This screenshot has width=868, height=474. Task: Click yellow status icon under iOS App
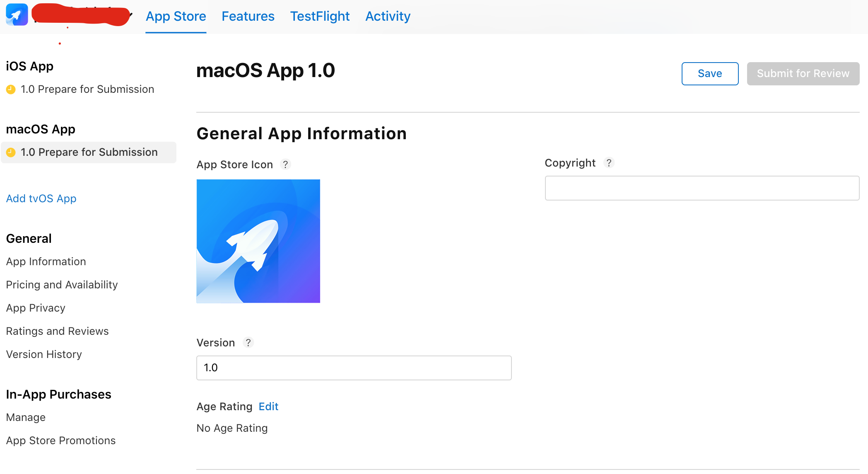(x=11, y=89)
